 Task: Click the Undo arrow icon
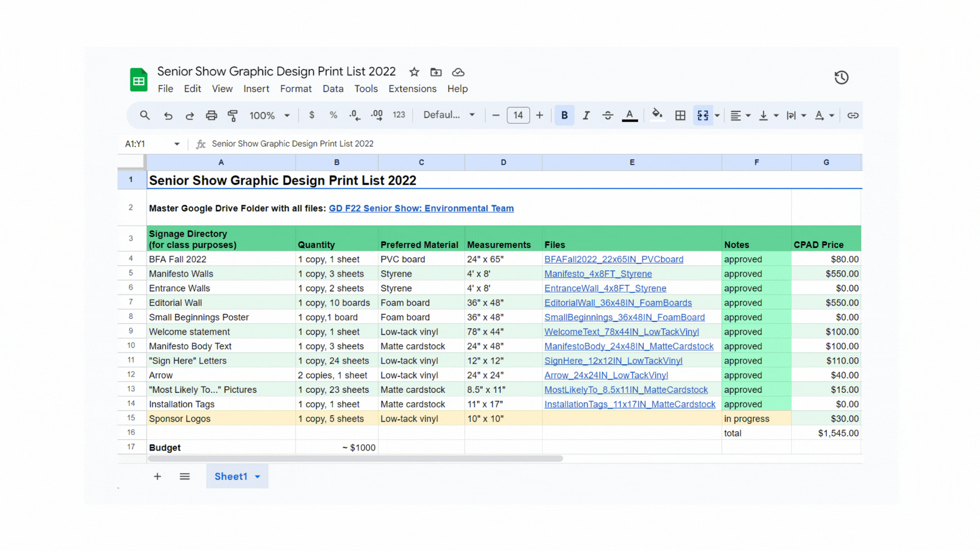[168, 115]
